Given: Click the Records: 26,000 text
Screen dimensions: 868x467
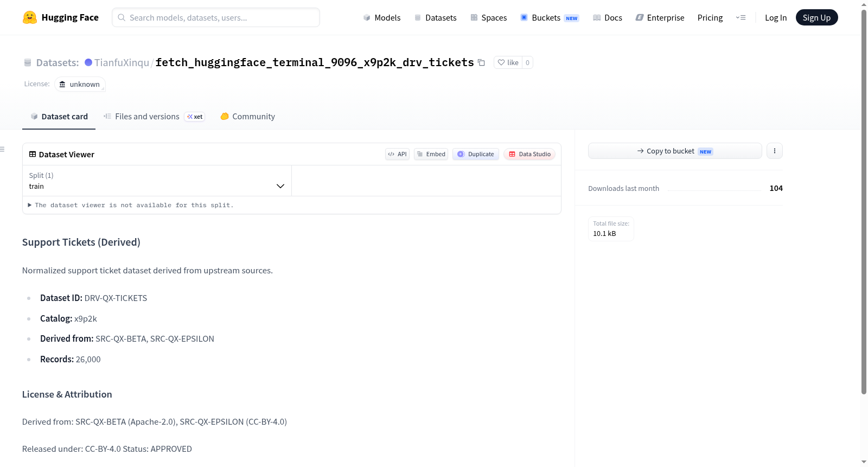Looking at the screenshot, I should coord(71,359).
